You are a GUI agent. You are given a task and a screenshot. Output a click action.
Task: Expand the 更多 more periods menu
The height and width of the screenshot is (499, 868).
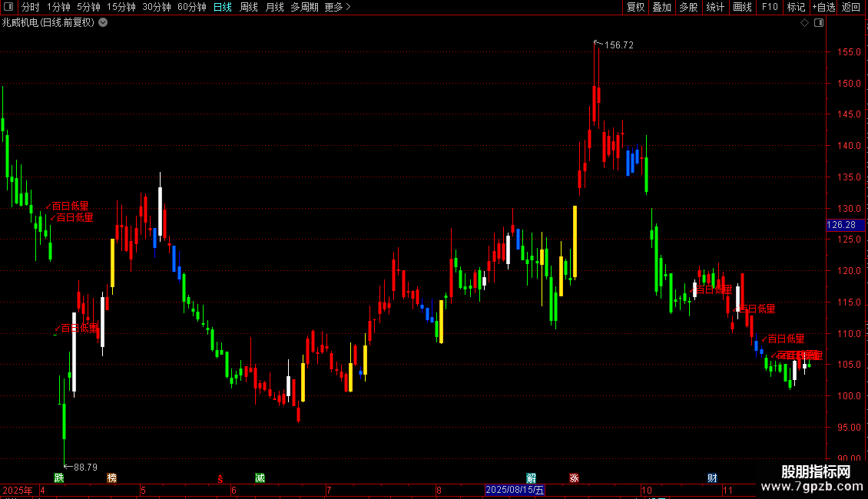[337, 7]
